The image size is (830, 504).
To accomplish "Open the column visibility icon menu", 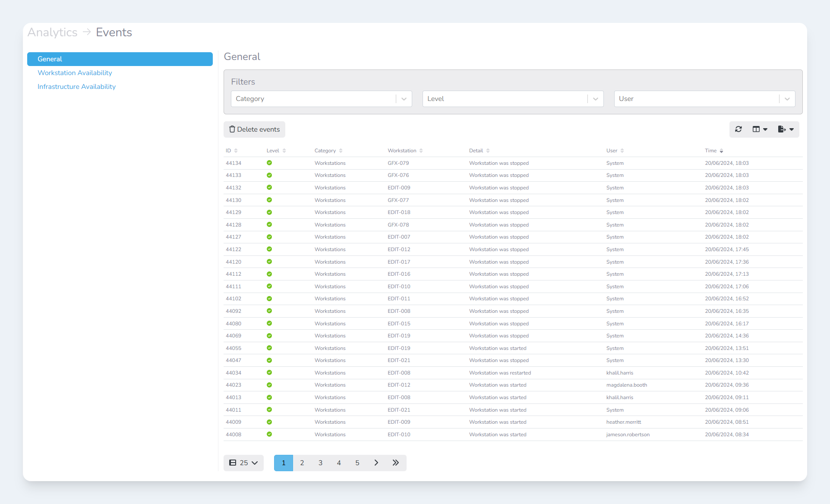I will 760,129.
